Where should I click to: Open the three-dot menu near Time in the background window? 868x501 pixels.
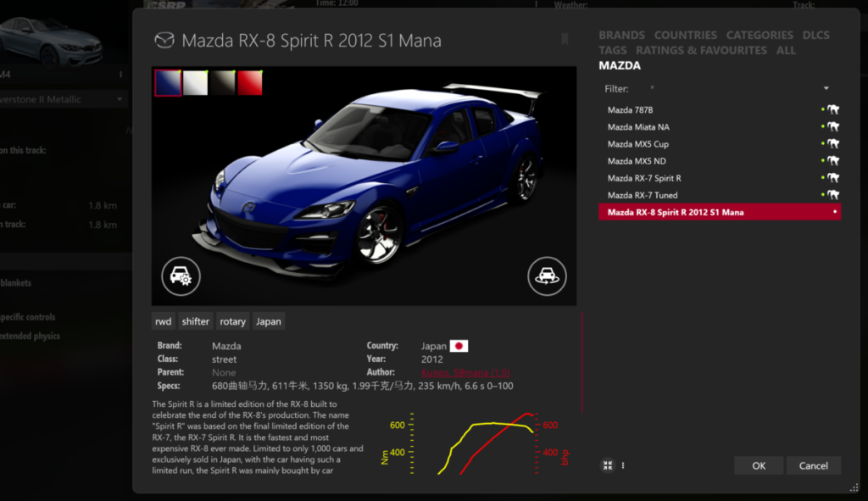(536, 4)
